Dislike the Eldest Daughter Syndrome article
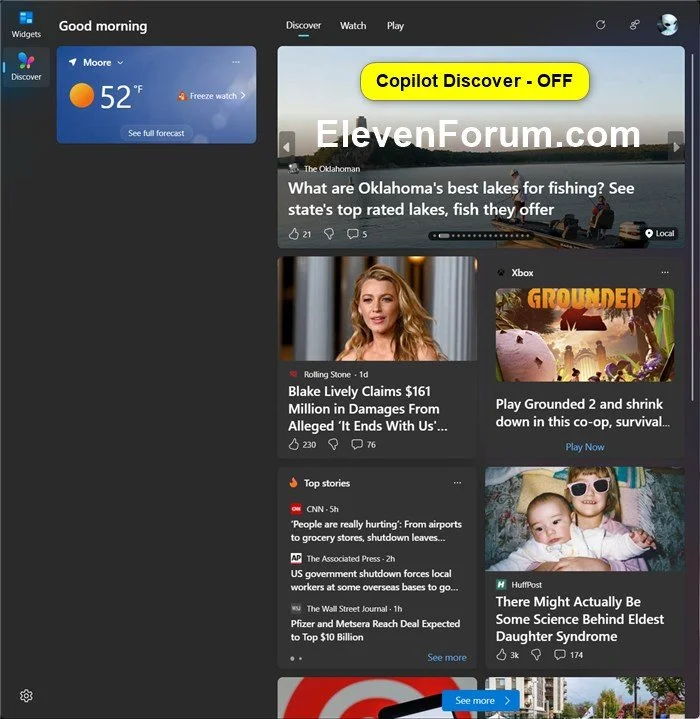 [536, 655]
